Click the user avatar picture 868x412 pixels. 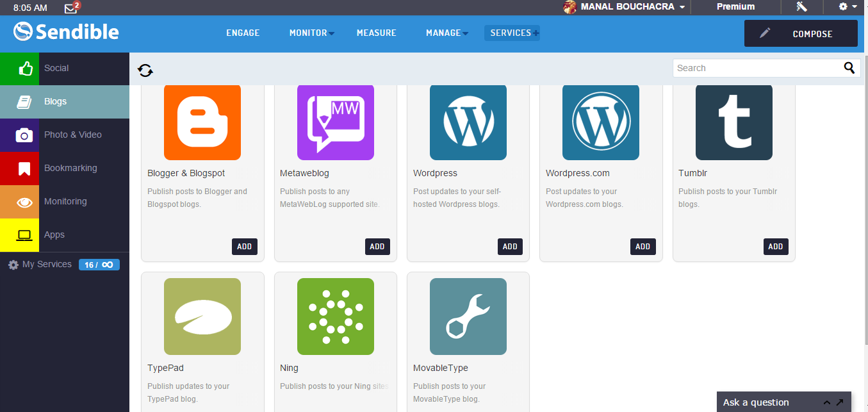point(569,7)
